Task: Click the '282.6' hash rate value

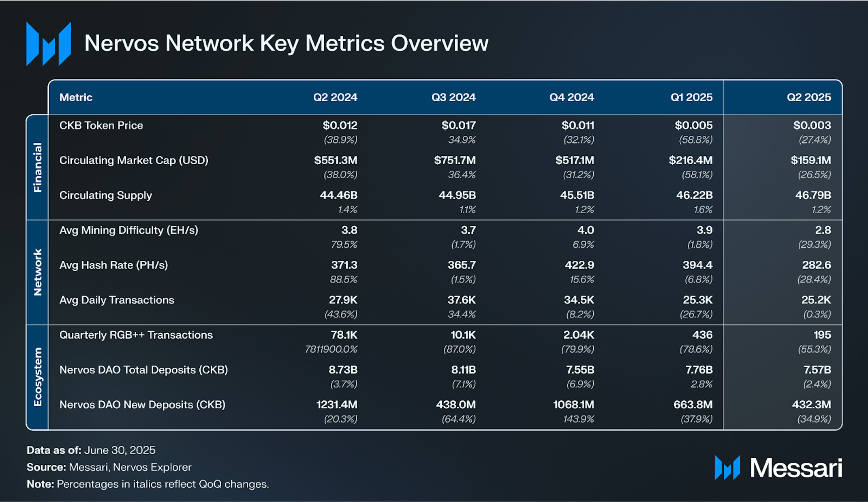Action: [817, 265]
